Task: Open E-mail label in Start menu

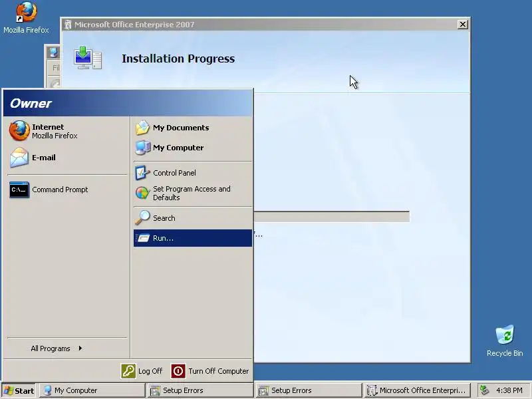Action: coord(44,158)
